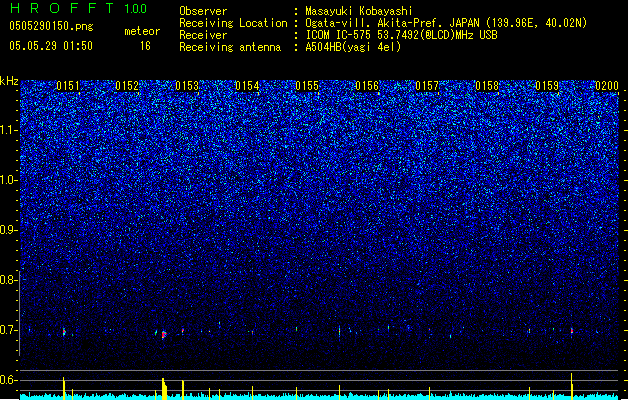
Task: Click the wide yellow spike cluster after 0152
Action: click(164, 389)
